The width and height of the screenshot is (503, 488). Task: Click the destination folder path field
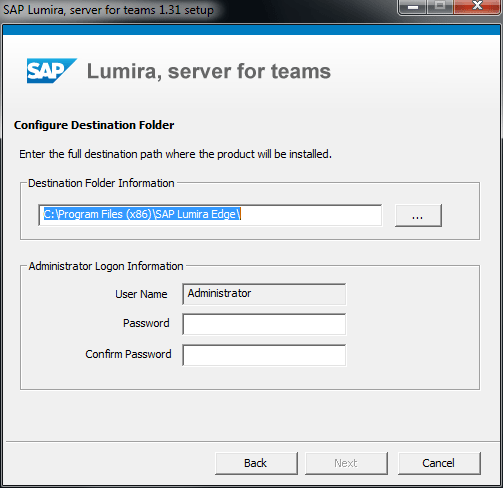[210, 215]
